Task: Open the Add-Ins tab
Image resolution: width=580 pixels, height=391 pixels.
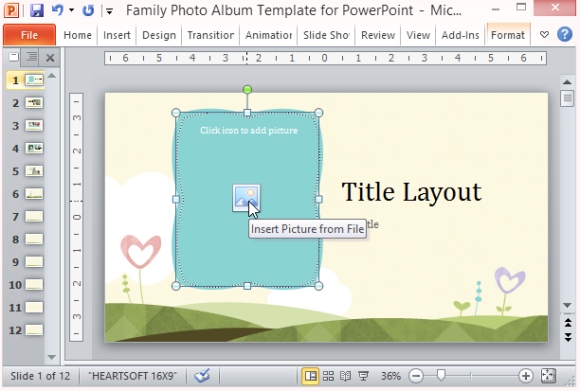Action: tap(461, 35)
